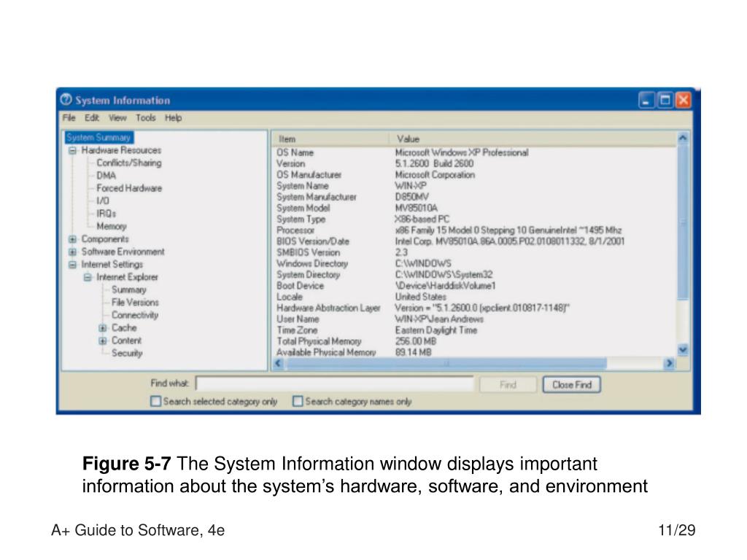Select the Boot Device row
The width and height of the screenshot is (747, 560).
pyautogui.click(x=474, y=286)
